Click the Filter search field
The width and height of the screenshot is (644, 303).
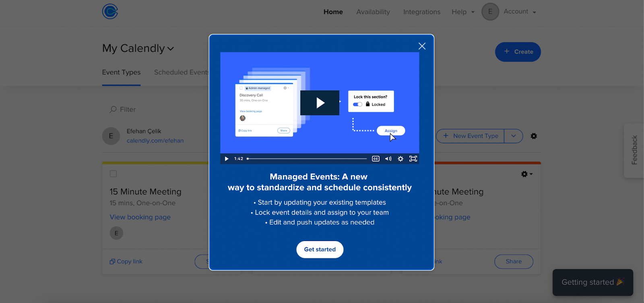(x=128, y=109)
